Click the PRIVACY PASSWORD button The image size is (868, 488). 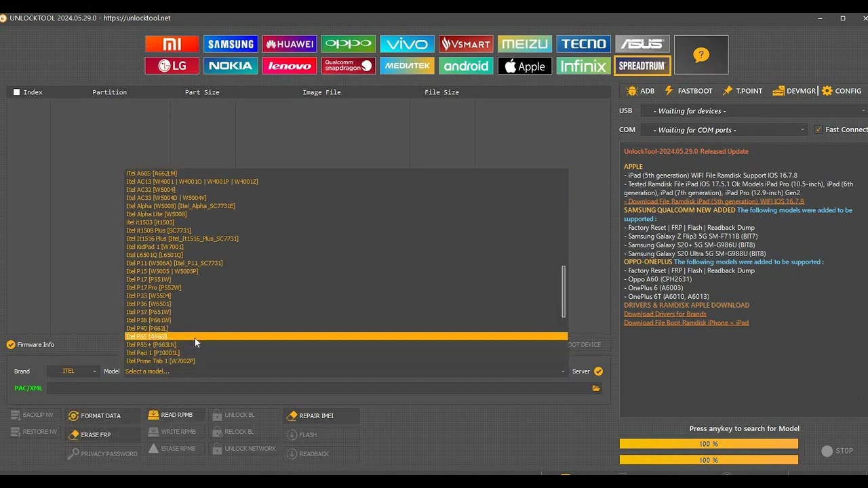102,454
